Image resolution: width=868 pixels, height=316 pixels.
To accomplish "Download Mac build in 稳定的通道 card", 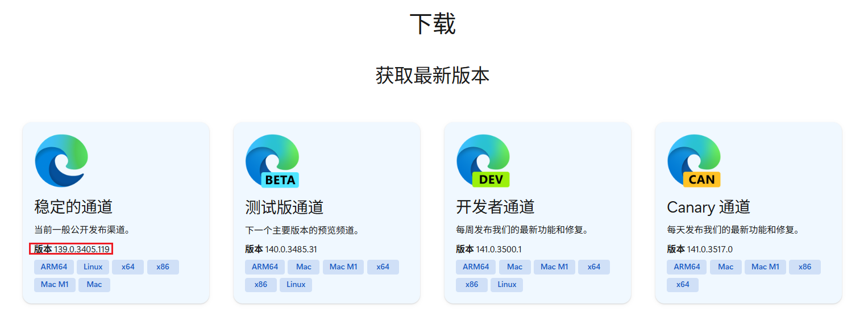I will pos(94,285).
